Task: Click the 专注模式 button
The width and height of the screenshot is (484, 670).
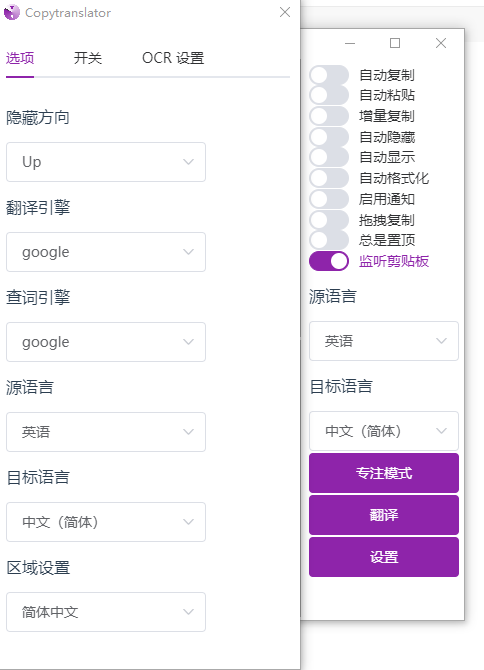Action: (384, 473)
